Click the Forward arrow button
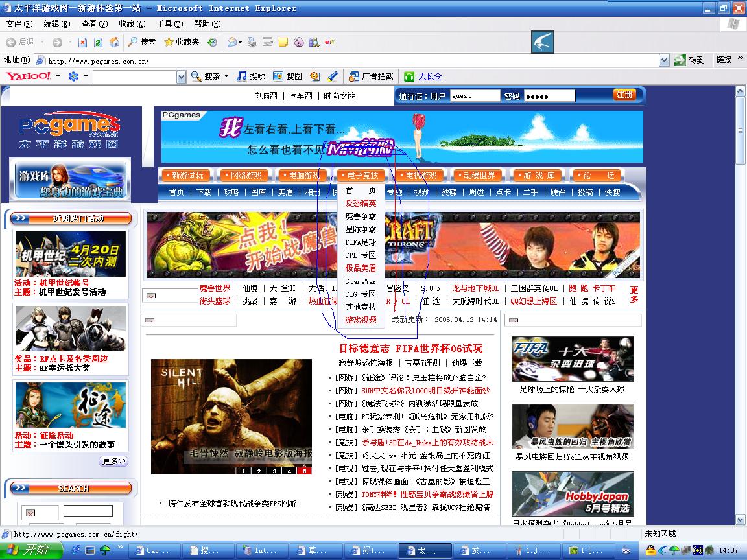Screen dimensions: 747x560 pyautogui.click(x=57, y=42)
